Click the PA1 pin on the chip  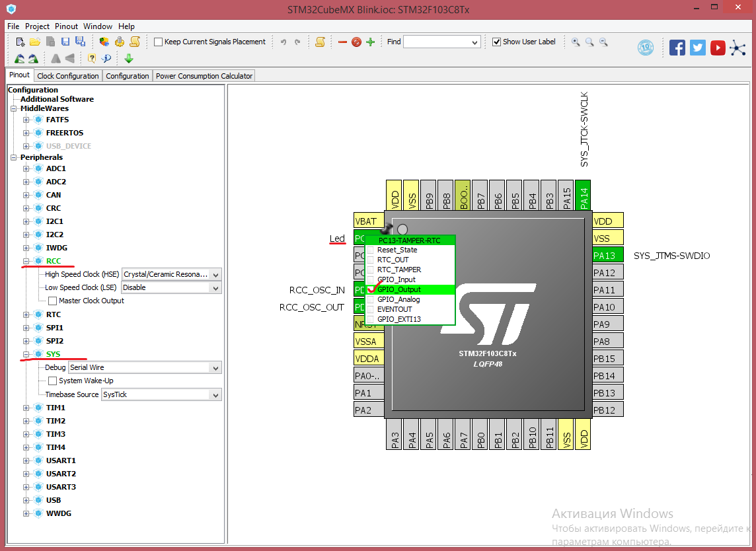[369, 393]
